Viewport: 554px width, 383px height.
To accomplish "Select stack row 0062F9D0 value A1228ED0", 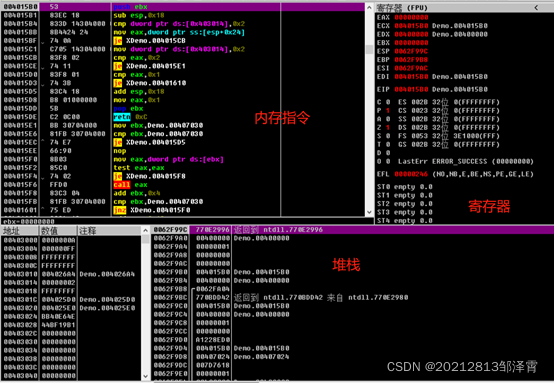I will pyautogui.click(x=352, y=340).
